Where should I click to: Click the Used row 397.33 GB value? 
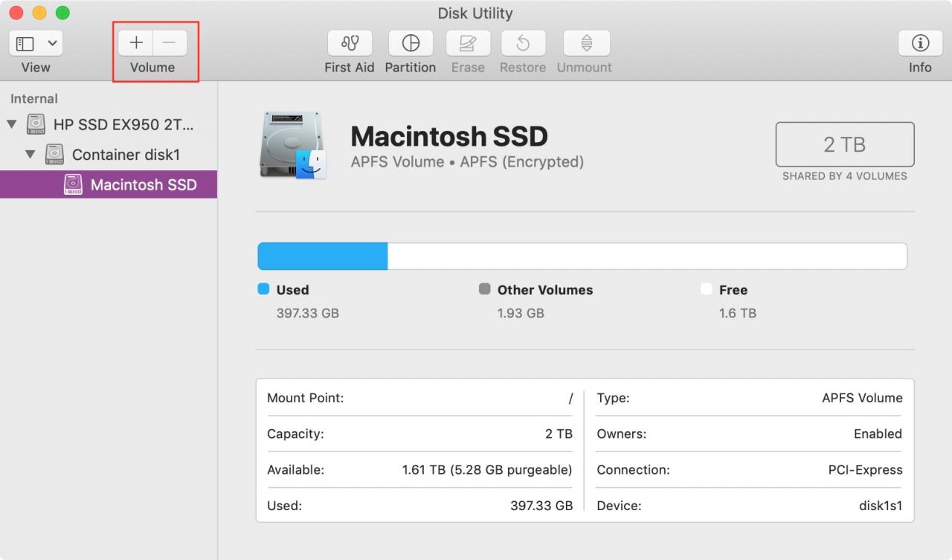click(541, 506)
